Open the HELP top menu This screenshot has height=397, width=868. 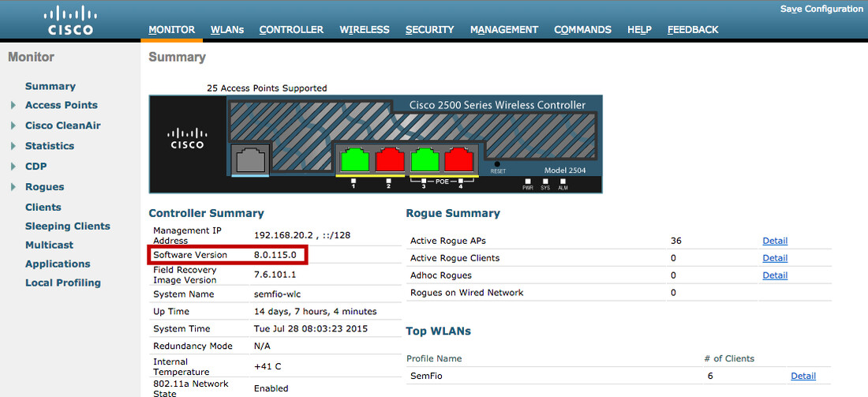[639, 30]
